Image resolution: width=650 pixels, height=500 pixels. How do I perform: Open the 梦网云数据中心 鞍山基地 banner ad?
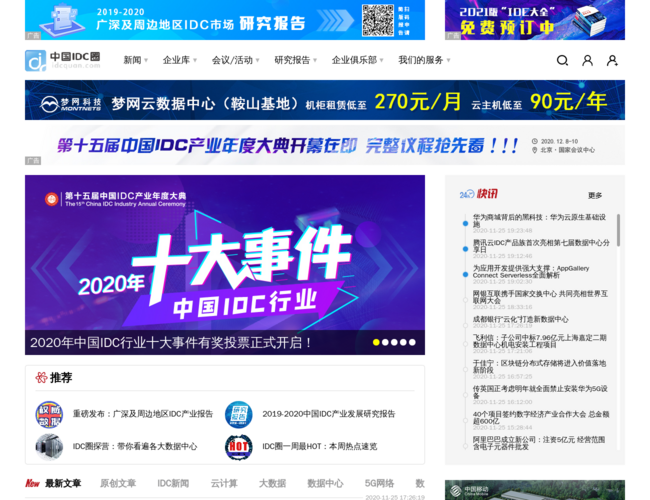point(325,100)
